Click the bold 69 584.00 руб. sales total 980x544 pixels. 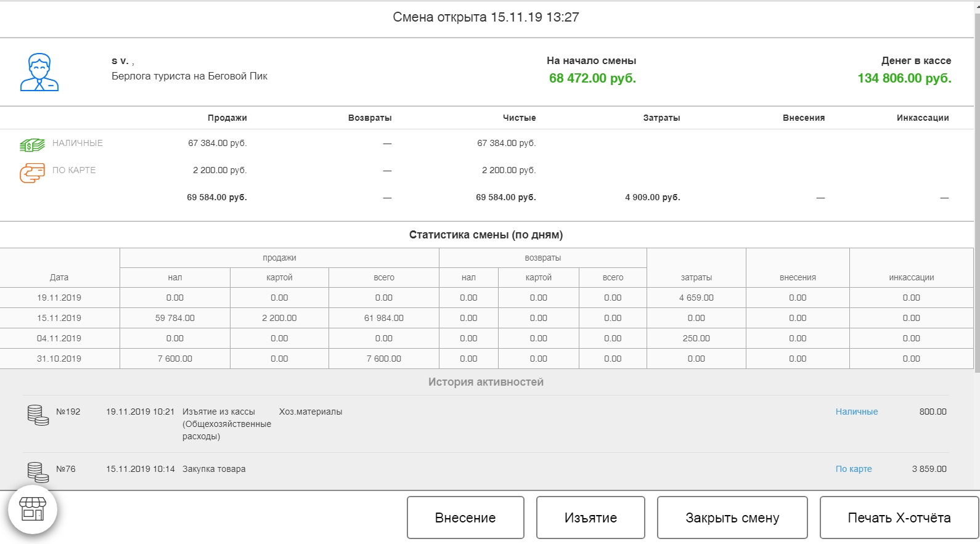pos(217,197)
